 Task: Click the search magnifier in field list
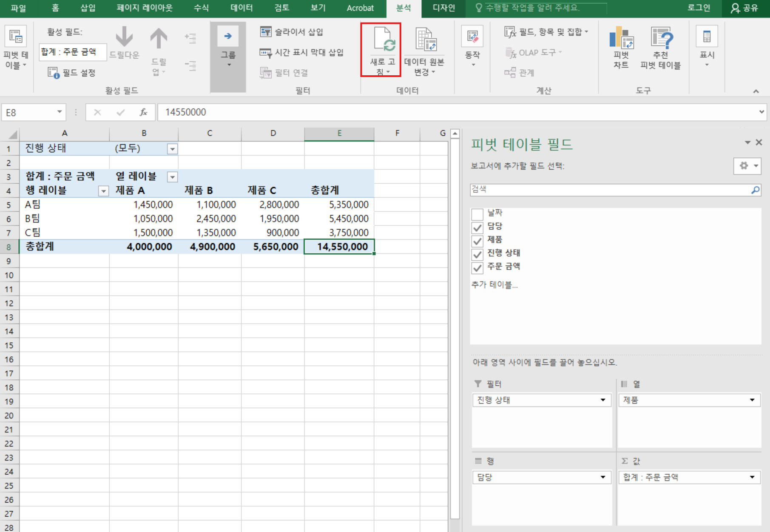755,190
